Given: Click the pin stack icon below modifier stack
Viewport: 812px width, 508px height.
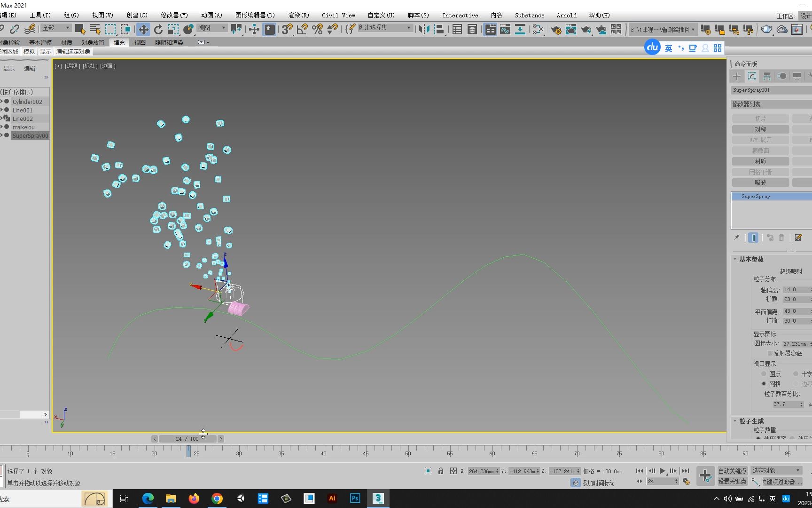Looking at the screenshot, I should [737, 238].
